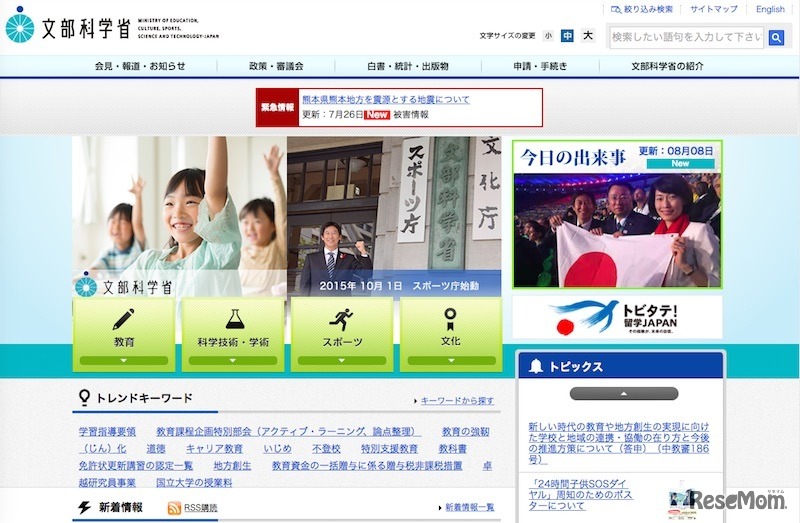Click the スポーツ庁始動 banner image
The image size is (800, 523).
394,216
